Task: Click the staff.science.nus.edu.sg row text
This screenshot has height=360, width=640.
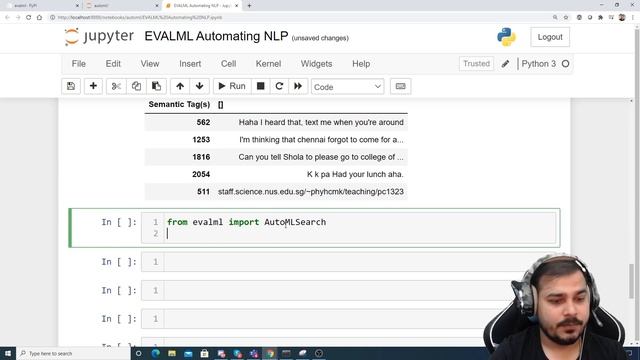Action: 311,192
